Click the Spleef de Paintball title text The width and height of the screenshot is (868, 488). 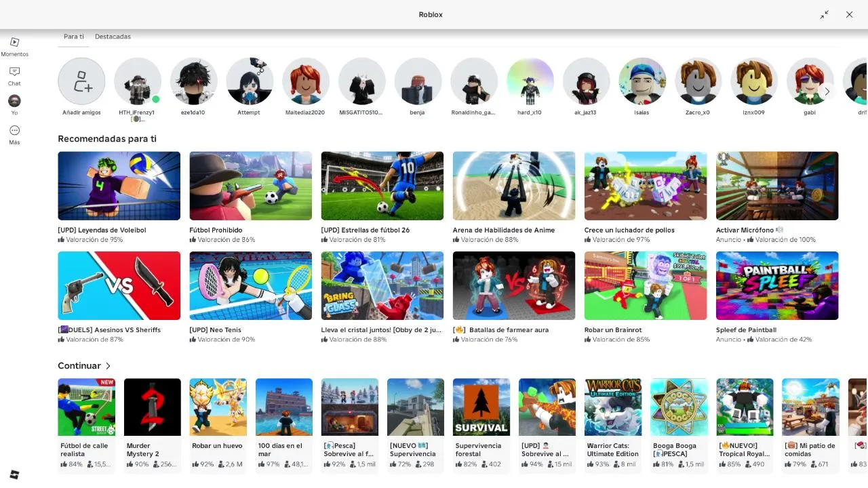pyautogui.click(x=746, y=330)
